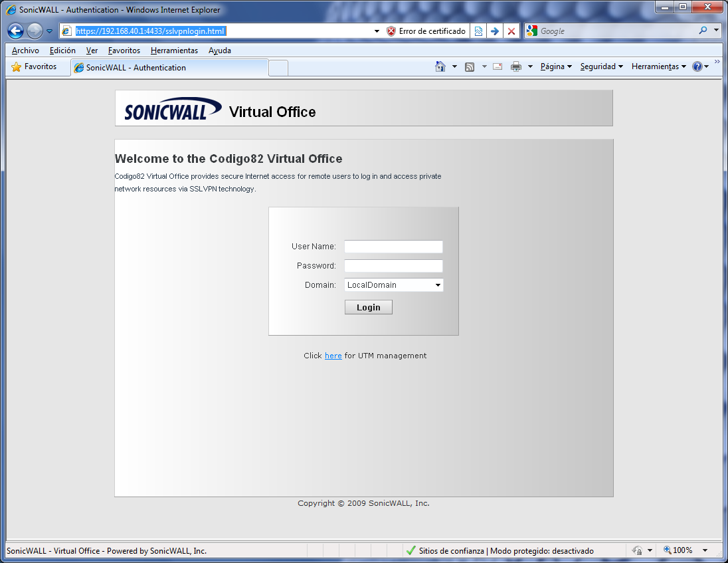
Task: Open the Ayuda menu
Action: (x=219, y=51)
